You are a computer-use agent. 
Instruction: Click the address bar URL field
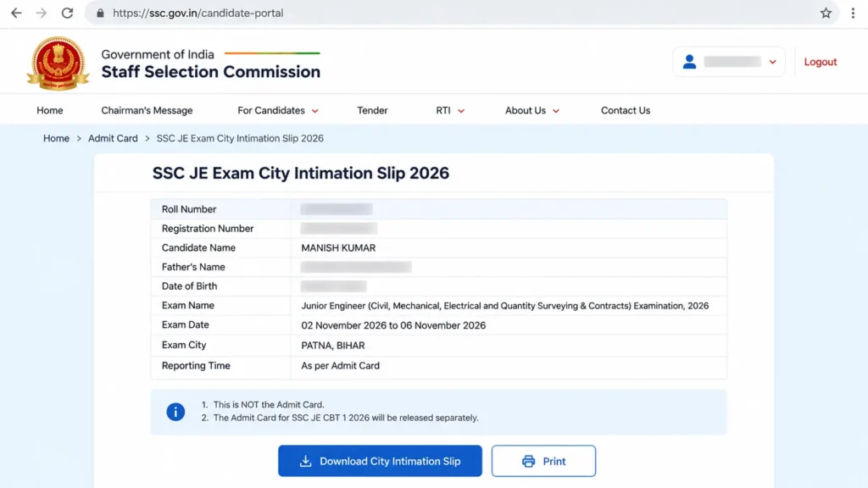point(462,13)
